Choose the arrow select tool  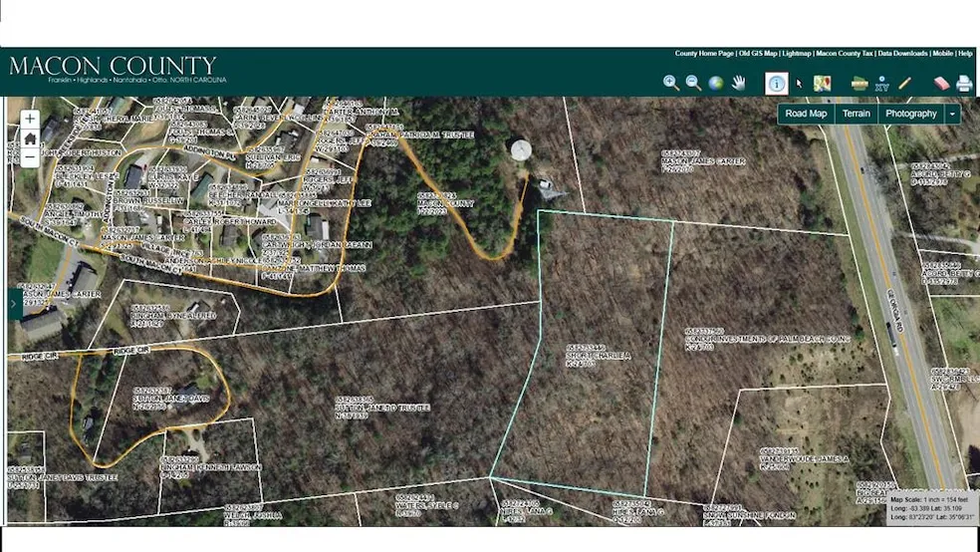tap(799, 84)
